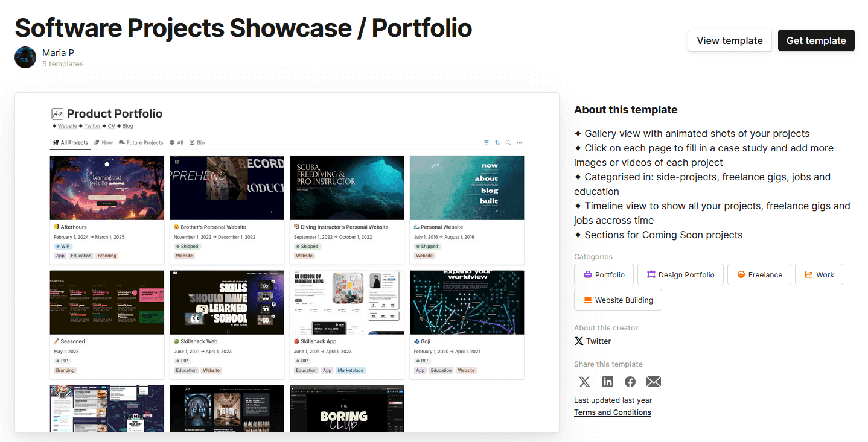Open the Maria P creator name link
The height and width of the screenshot is (442, 868).
tap(59, 53)
